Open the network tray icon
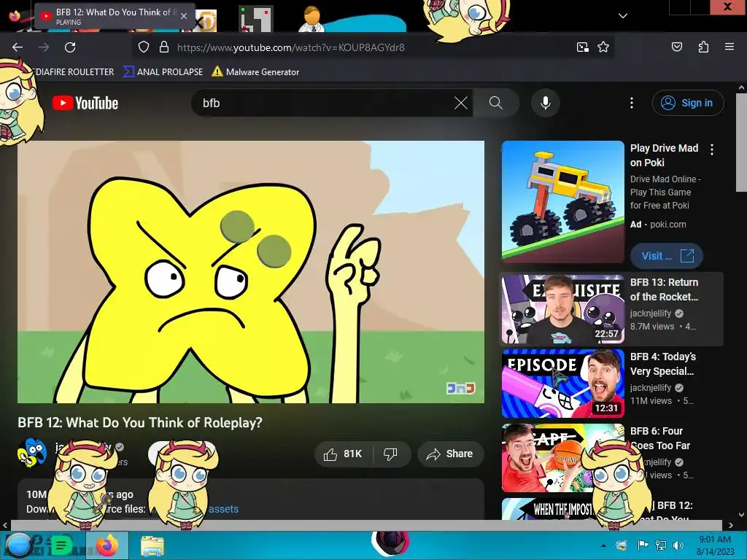This screenshot has width=747, height=560. click(x=661, y=545)
